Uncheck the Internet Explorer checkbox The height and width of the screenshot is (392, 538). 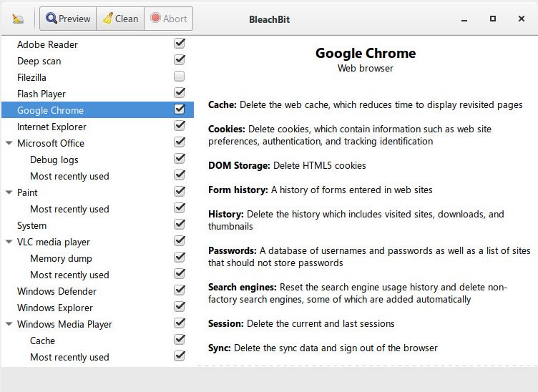click(x=180, y=125)
